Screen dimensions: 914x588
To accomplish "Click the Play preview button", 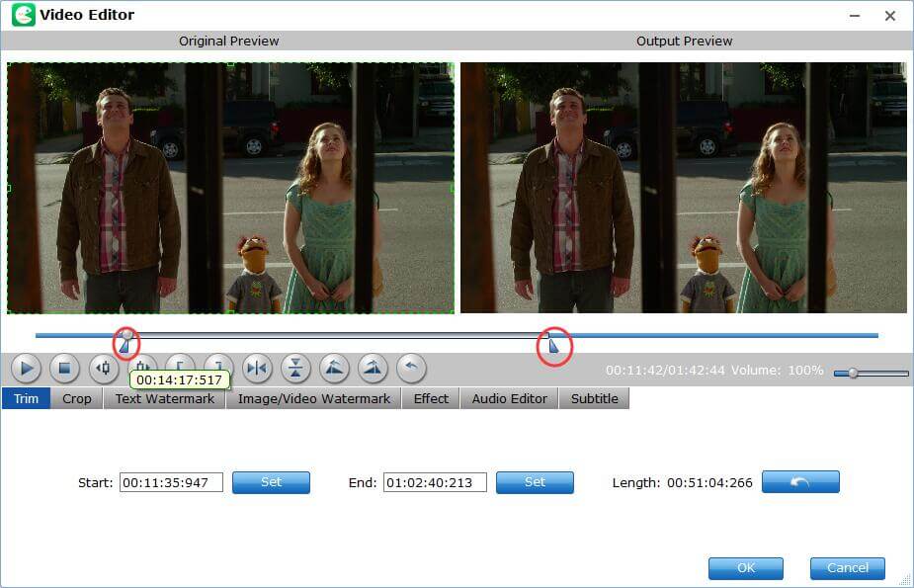I will tap(26, 369).
